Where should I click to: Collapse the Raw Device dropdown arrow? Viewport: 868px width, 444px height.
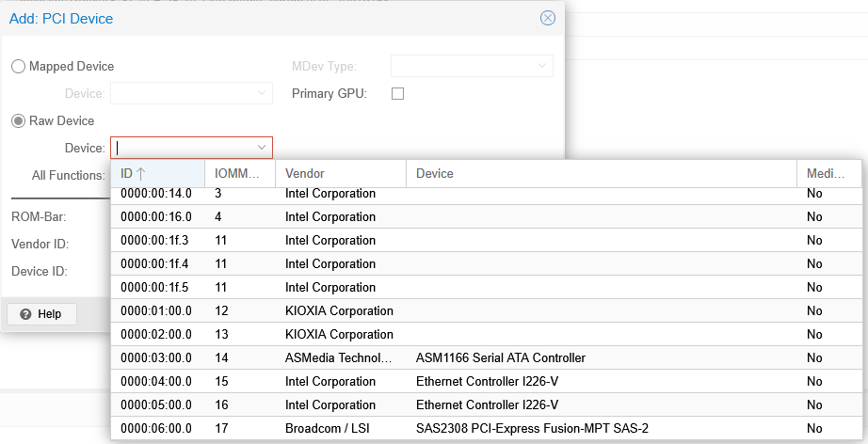261,148
